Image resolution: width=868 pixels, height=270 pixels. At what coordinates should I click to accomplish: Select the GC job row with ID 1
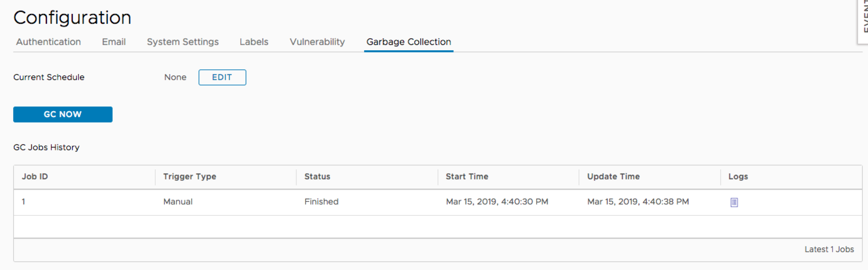(x=23, y=202)
